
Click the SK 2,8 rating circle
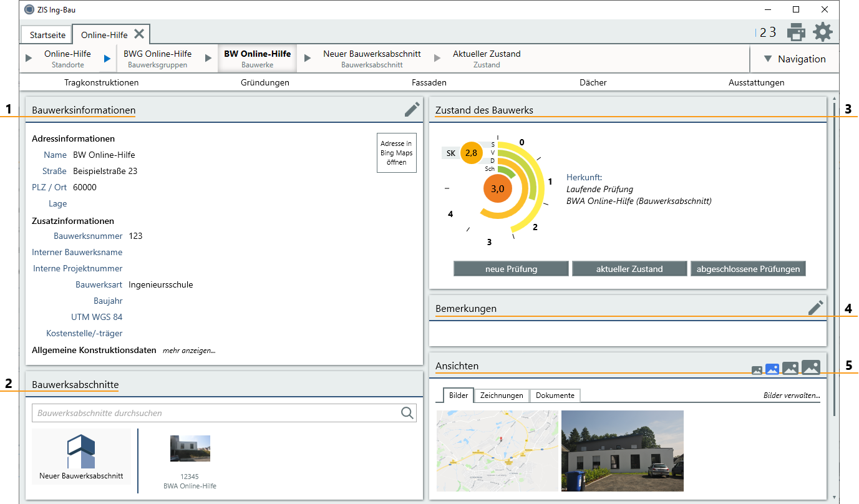point(471,153)
